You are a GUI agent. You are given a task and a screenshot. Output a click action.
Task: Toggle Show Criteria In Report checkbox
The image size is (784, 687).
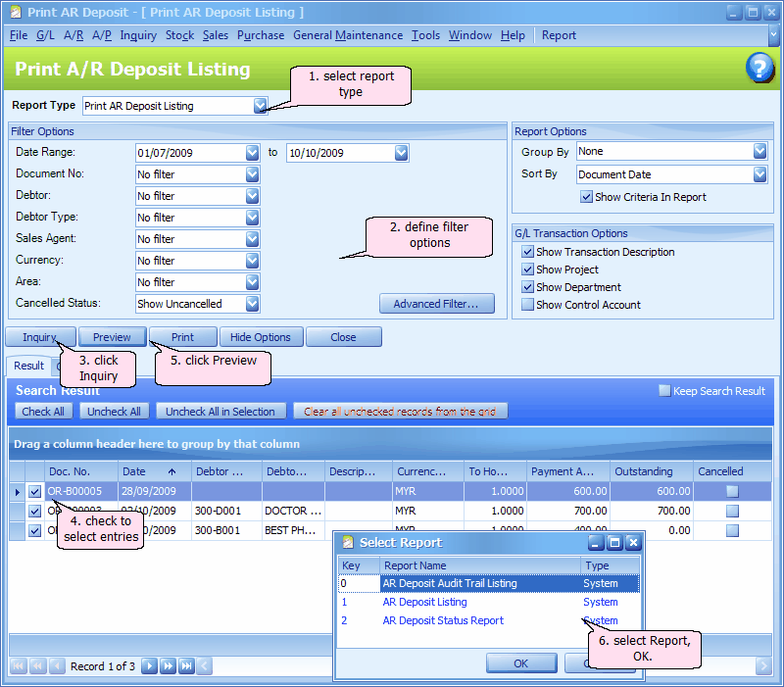click(x=586, y=197)
